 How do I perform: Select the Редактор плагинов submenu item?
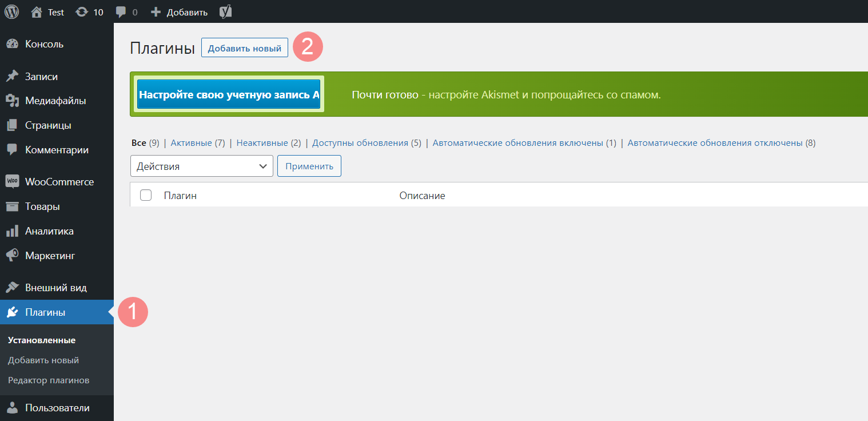click(x=49, y=380)
